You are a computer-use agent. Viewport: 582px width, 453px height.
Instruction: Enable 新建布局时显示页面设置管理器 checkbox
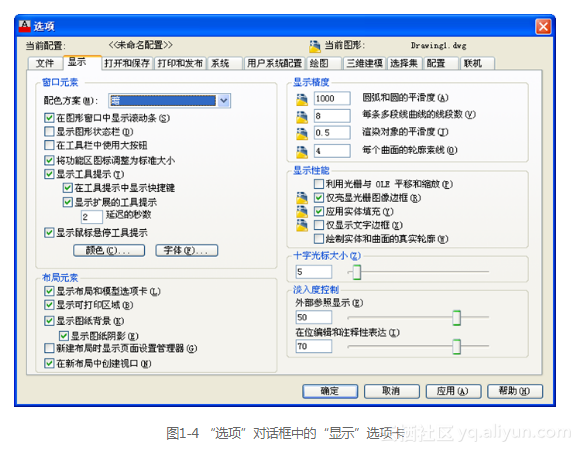point(49,348)
